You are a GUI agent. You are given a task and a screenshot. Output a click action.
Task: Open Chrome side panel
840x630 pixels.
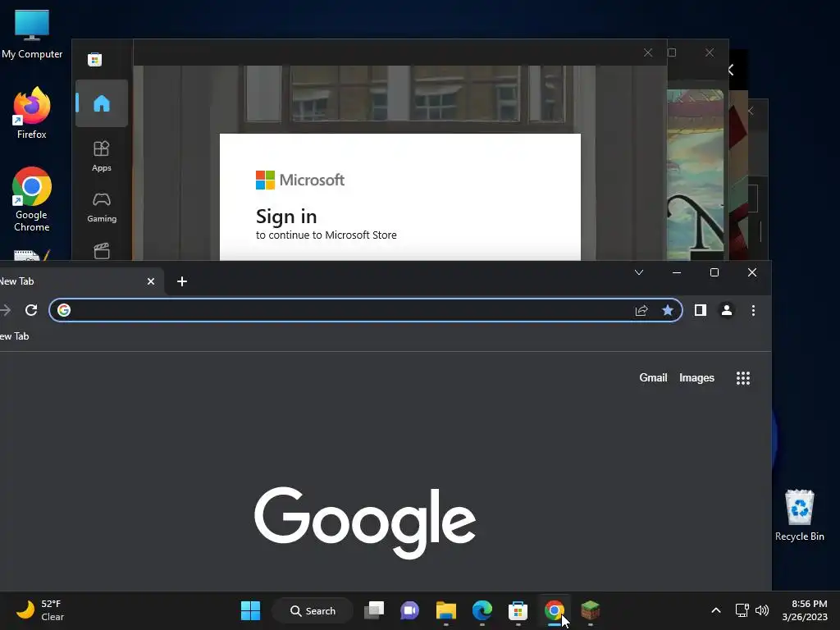(701, 310)
